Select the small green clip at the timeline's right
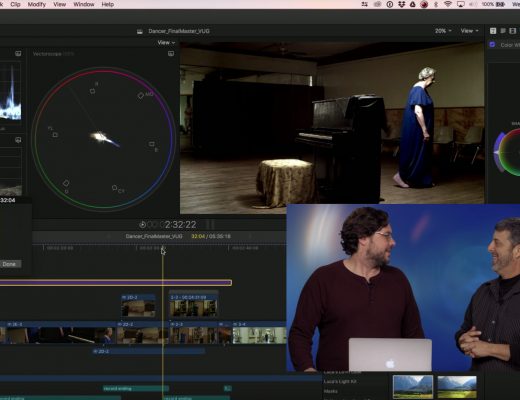This screenshot has width=520, height=400. click(228, 388)
